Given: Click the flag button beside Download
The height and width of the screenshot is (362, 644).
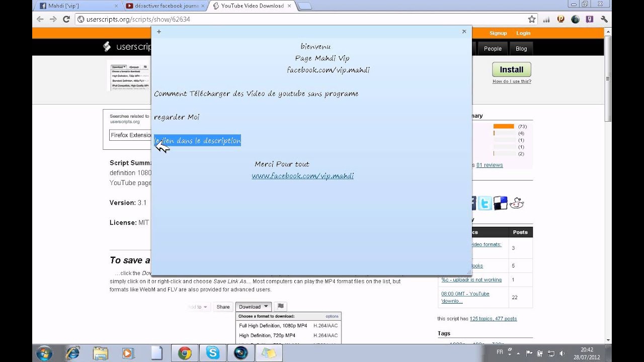Looking at the screenshot, I should (281, 306).
